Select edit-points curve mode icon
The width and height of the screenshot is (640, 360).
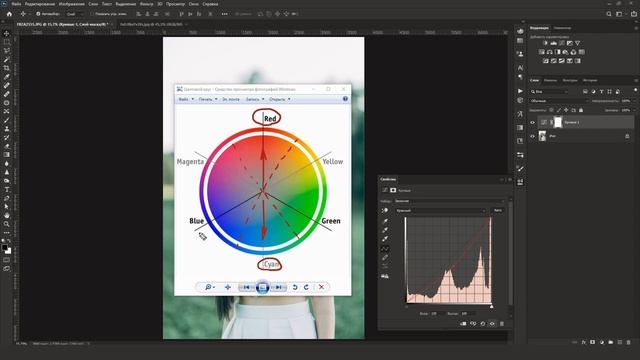tap(385, 249)
